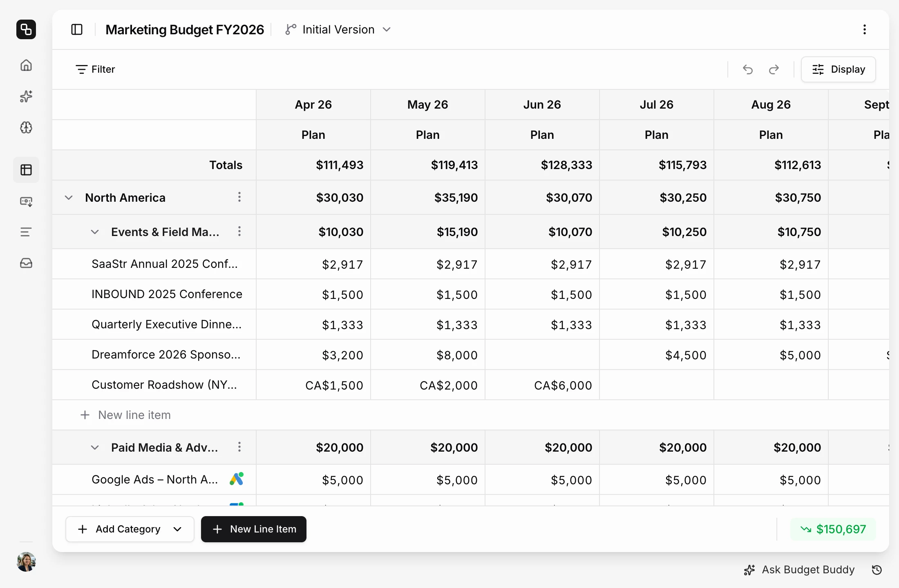Select the Marketing Budget FY2026 title

[x=185, y=29]
